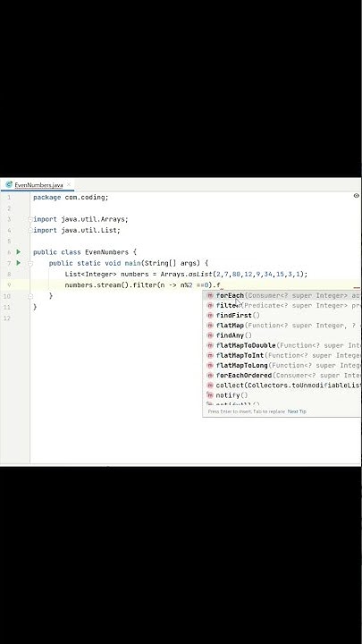Click method icon beside flatMapToLong
362x644 pixels.
click(210, 365)
